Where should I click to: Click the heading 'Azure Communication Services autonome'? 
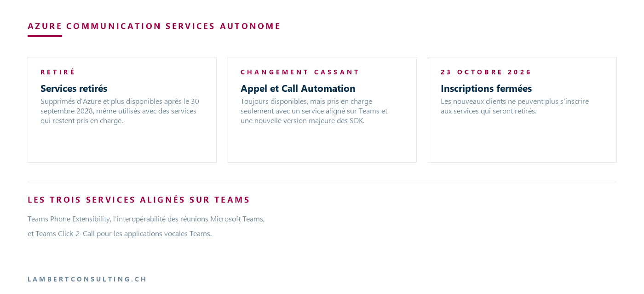tap(154, 26)
